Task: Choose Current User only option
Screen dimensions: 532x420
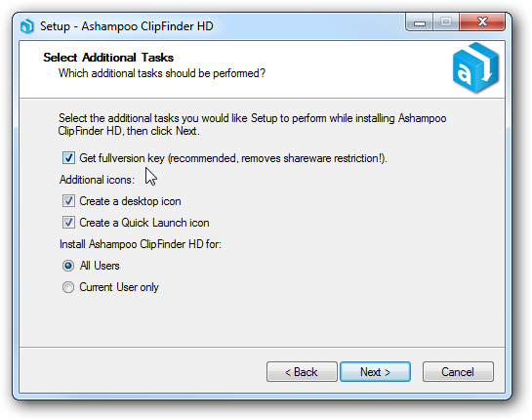Action: 68,287
